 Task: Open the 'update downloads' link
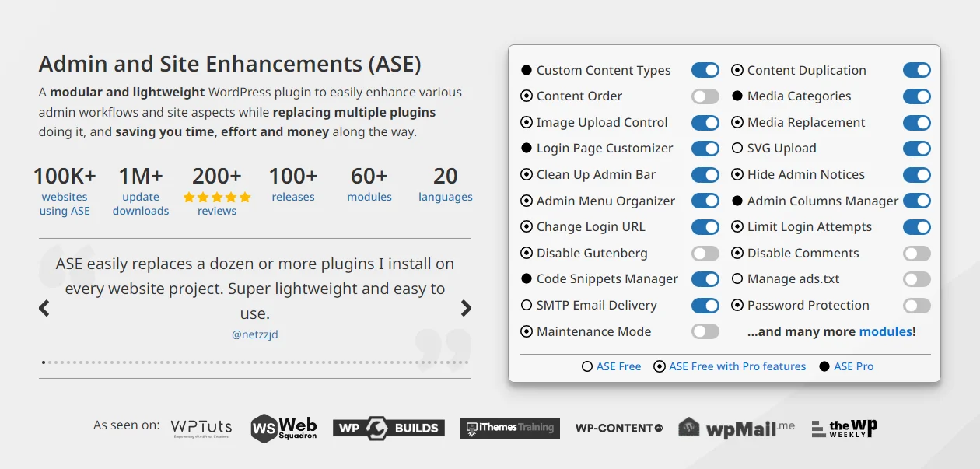141,204
